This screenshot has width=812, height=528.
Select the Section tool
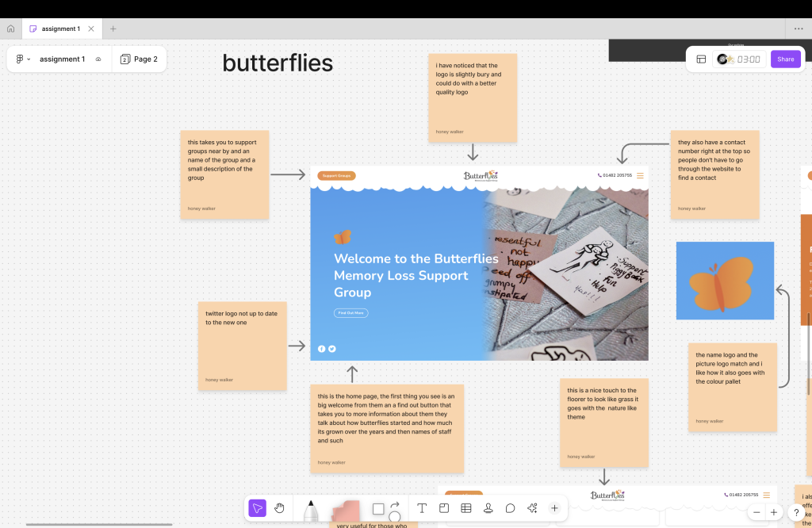pyautogui.click(x=444, y=508)
